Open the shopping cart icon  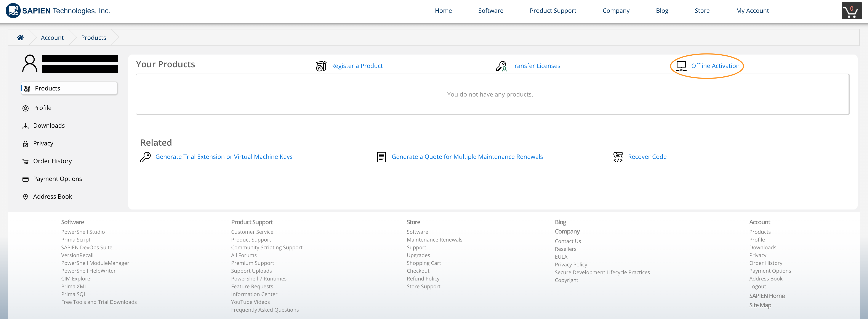pyautogui.click(x=852, y=11)
